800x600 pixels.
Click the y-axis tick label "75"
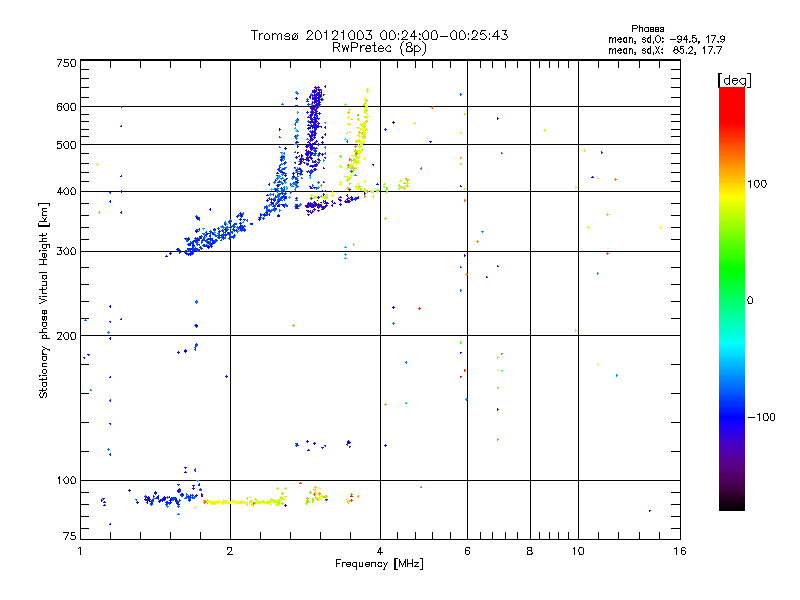coord(70,536)
